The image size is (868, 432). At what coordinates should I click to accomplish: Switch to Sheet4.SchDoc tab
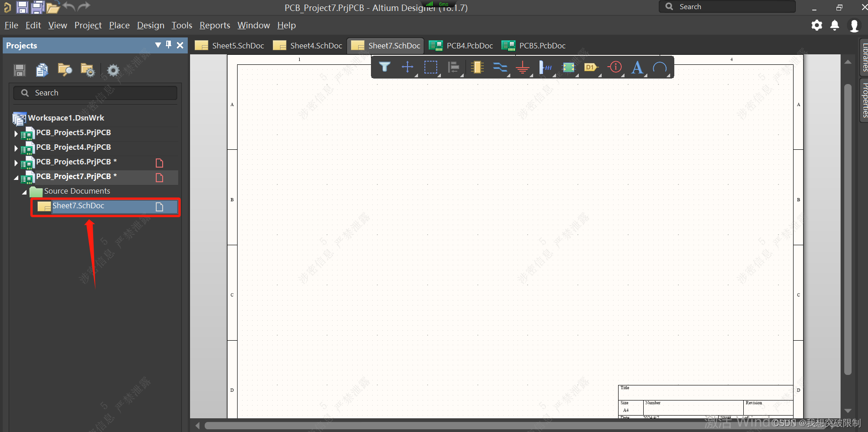click(x=307, y=46)
